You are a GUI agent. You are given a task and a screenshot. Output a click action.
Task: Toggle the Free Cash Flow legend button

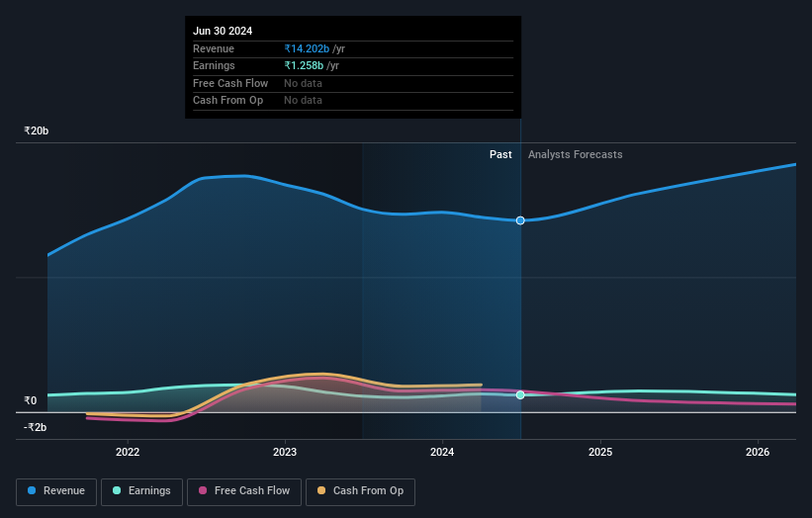(244, 491)
